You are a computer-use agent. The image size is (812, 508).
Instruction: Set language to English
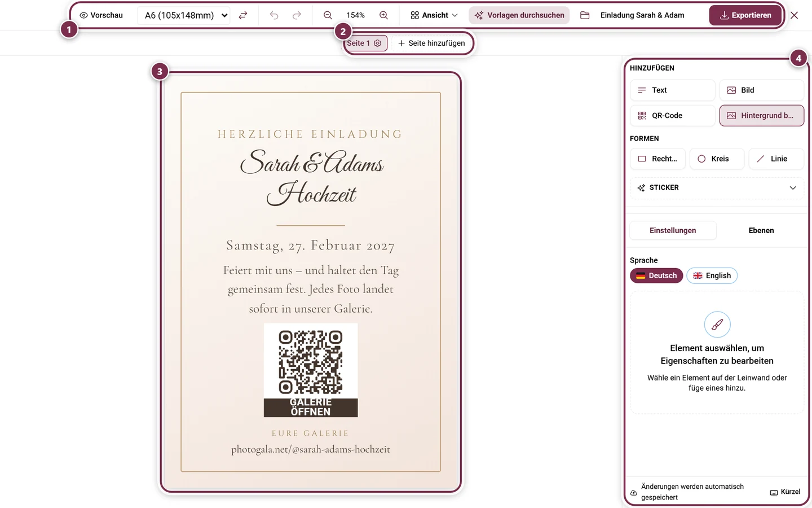712,275
